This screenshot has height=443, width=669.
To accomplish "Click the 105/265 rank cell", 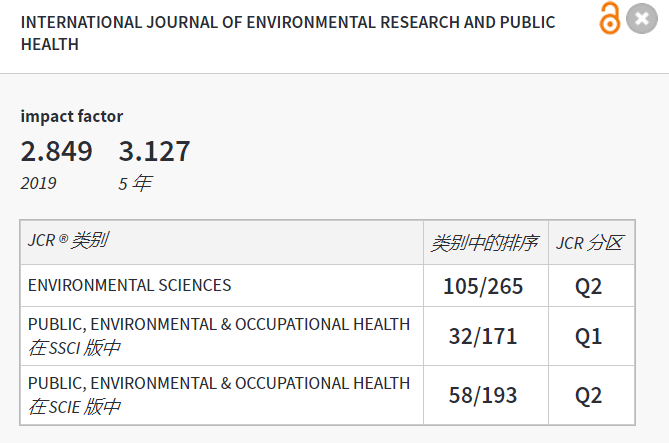I will 483,287.
